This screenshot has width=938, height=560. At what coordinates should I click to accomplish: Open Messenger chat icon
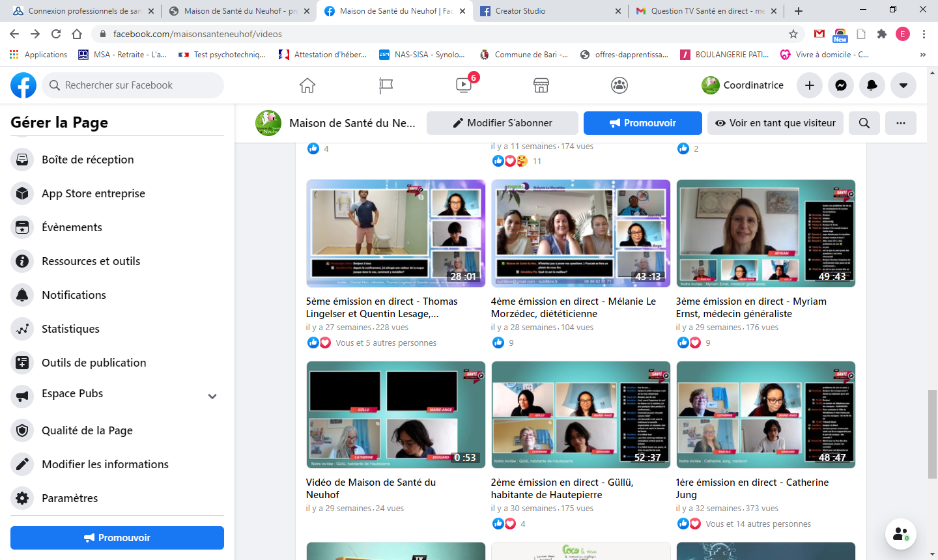pyautogui.click(x=841, y=85)
